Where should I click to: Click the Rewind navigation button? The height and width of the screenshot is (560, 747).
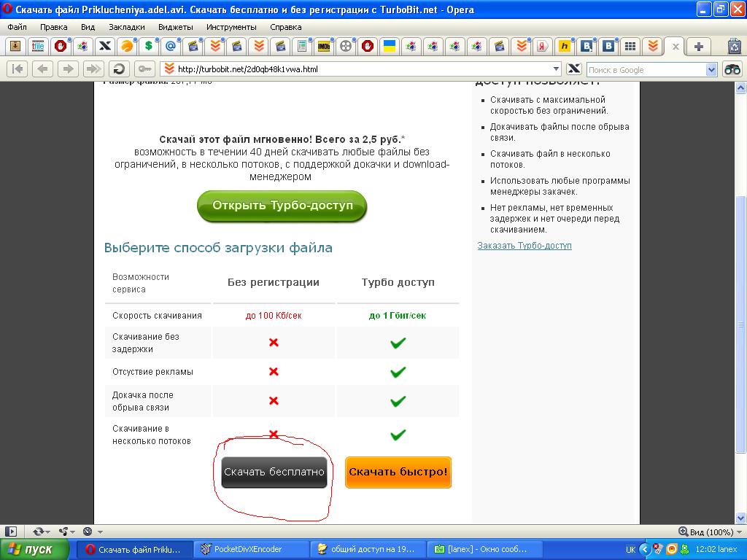[18, 69]
